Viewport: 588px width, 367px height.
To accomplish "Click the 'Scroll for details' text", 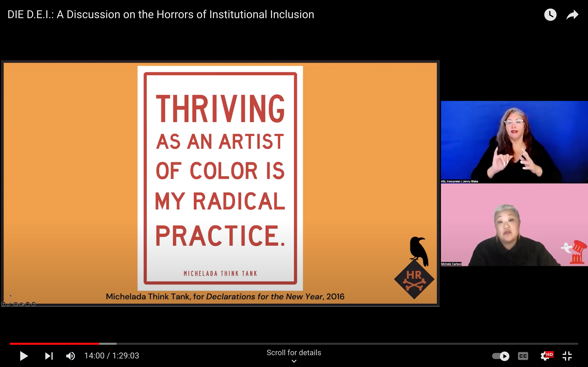I will click(294, 353).
